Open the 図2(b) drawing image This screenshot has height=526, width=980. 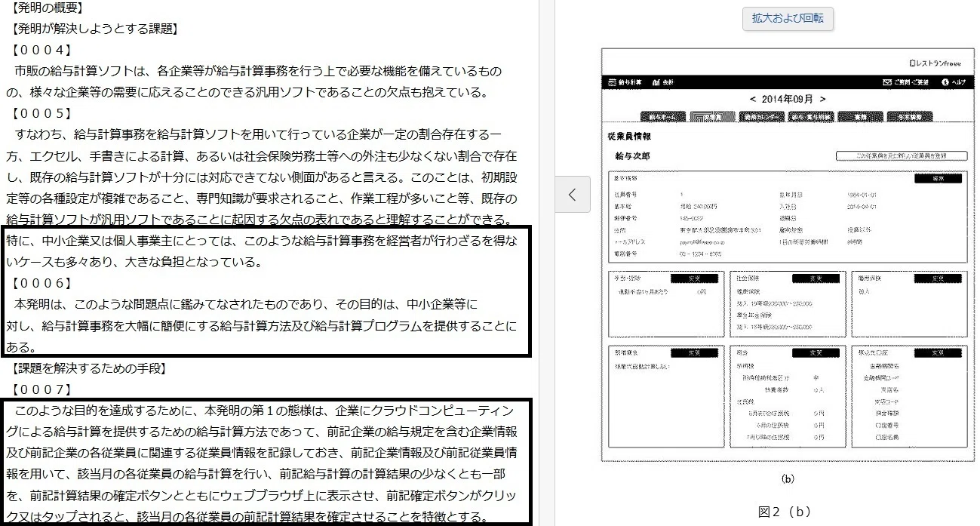[x=788, y=254]
